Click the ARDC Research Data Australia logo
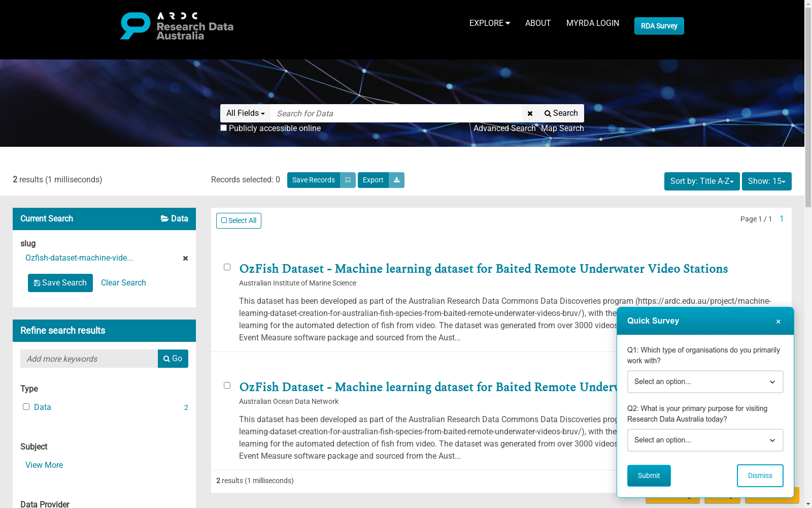The image size is (812, 508). point(177,26)
